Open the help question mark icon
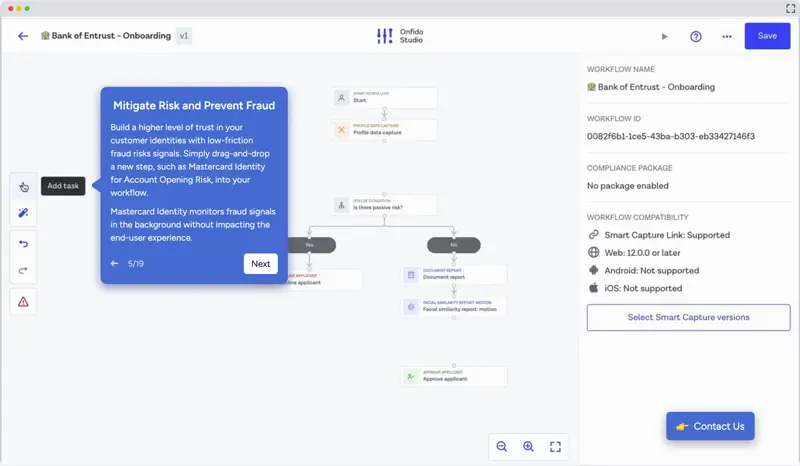 click(696, 36)
